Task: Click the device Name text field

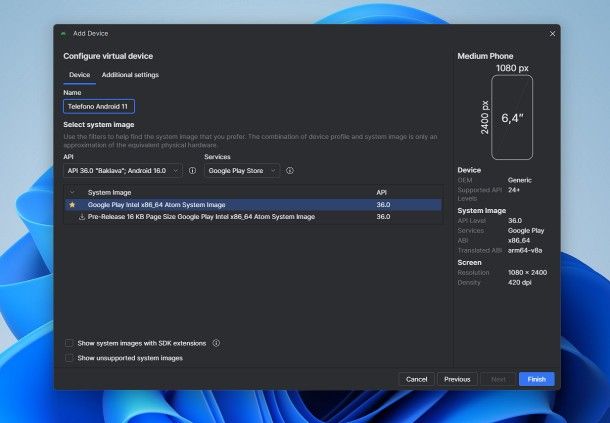Action: click(x=99, y=105)
